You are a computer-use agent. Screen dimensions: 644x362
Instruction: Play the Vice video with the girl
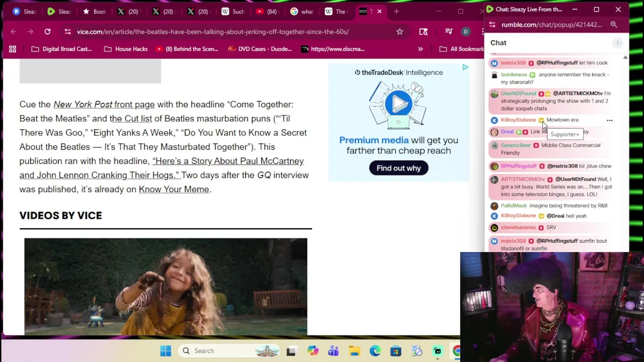point(166,286)
